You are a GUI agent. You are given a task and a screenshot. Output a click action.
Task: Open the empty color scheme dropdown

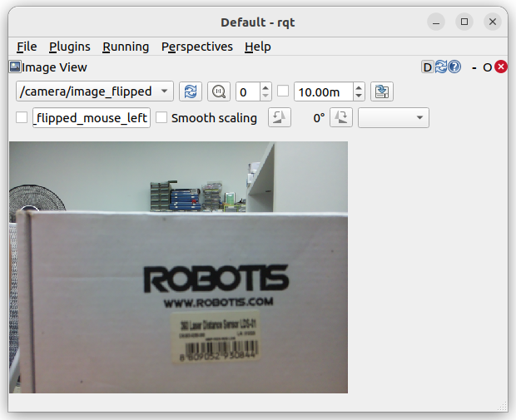394,117
